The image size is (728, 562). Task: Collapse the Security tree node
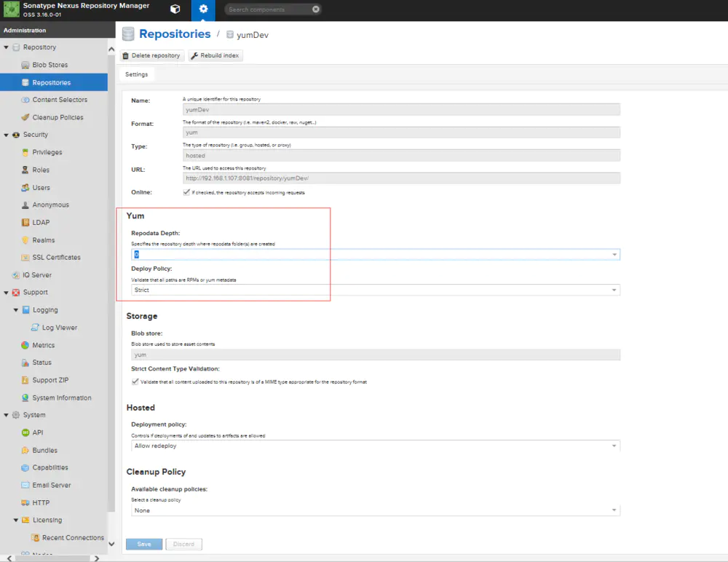[6, 135]
